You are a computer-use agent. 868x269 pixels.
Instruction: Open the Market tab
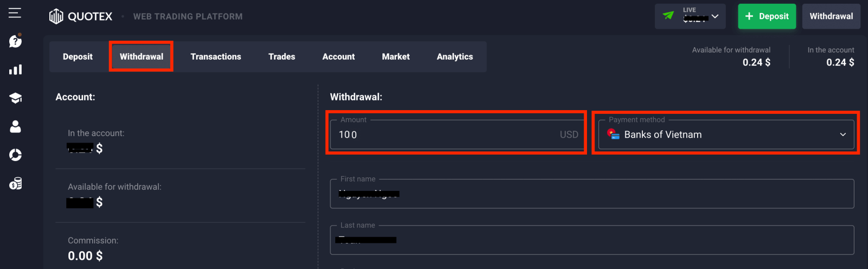pyautogui.click(x=395, y=56)
